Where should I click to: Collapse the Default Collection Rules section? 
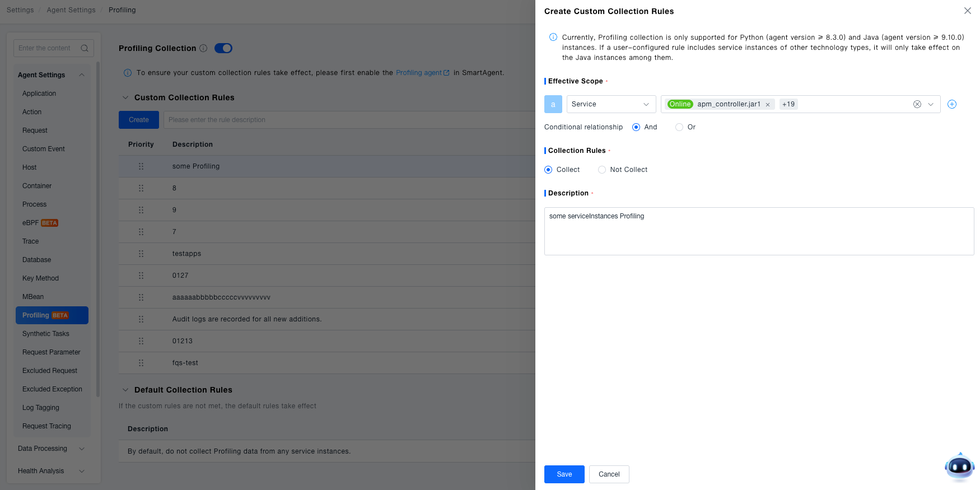click(x=125, y=390)
